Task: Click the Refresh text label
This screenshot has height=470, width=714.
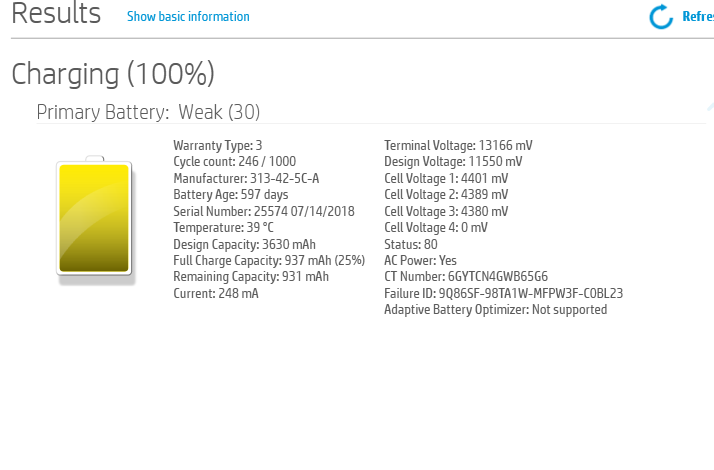Action: (698, 16)
